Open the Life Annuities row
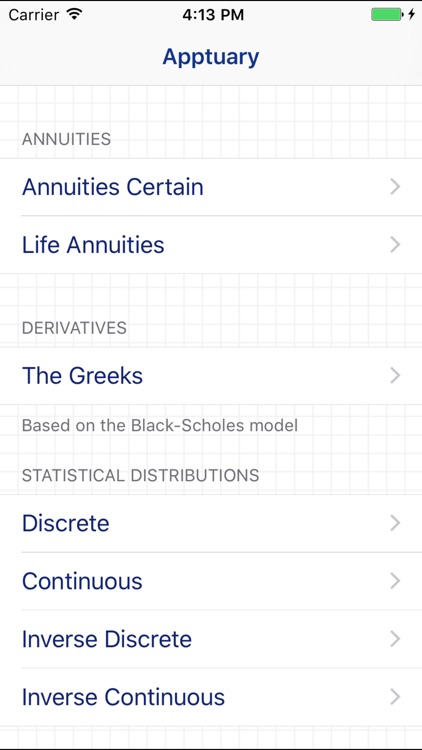This screenshot has width=422, height=750. point(211,244)
